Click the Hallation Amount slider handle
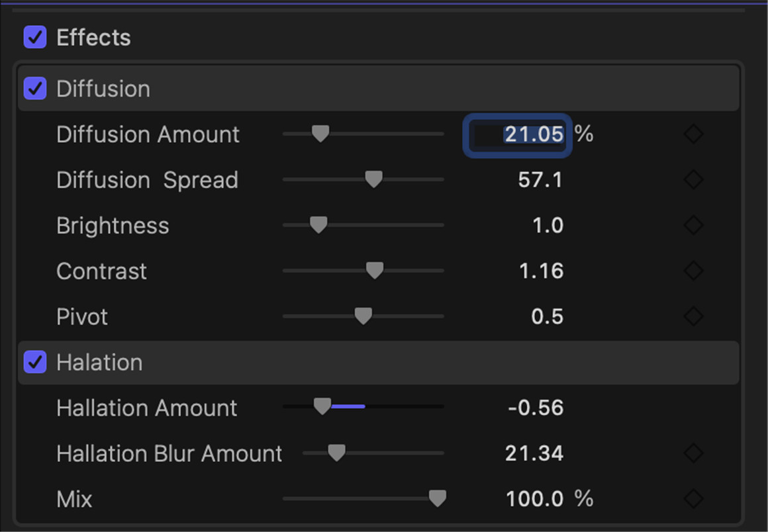Viewport: 768px width, 532px height. click(322, 406)
